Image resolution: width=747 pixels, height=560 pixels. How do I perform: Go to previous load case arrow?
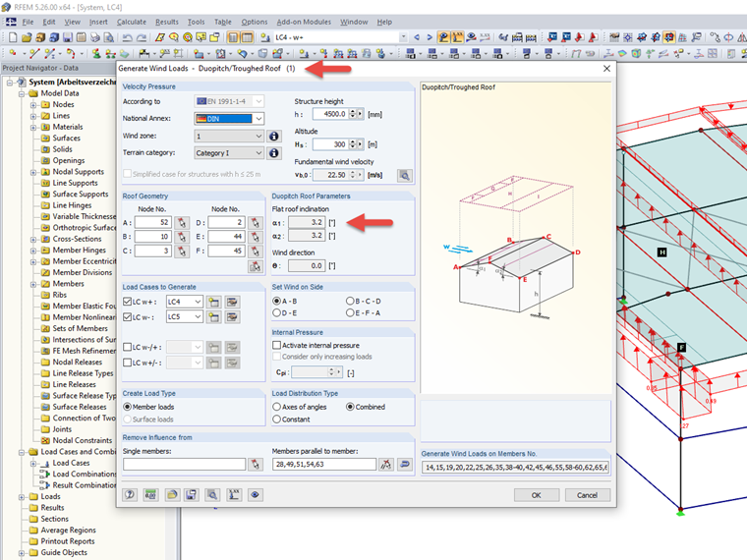point(417,37)
